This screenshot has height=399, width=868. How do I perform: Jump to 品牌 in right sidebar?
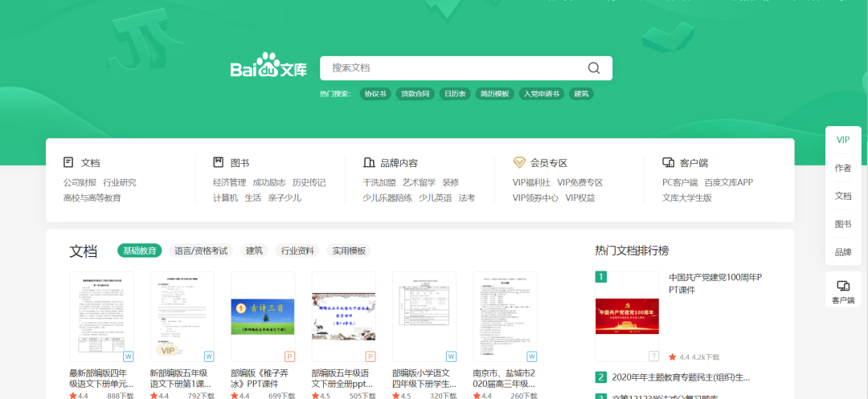843,252
